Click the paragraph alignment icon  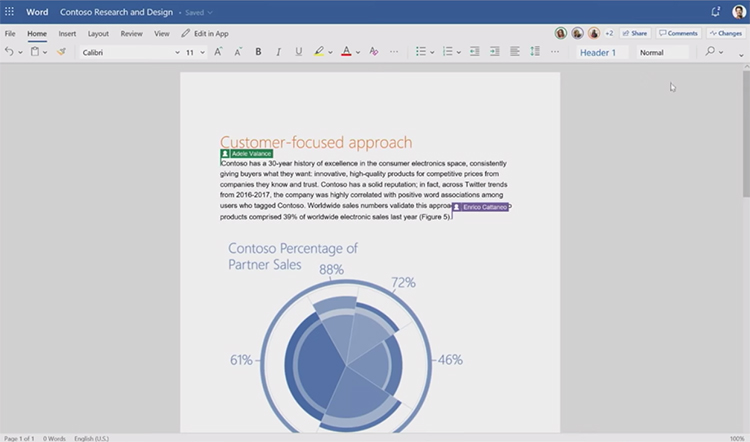pyautogui.click(x=515, y=52)
